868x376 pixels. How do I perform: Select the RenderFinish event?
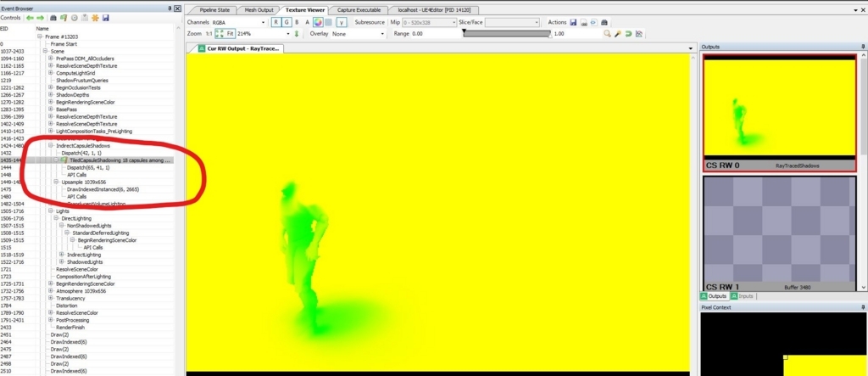tap(70, 328)
